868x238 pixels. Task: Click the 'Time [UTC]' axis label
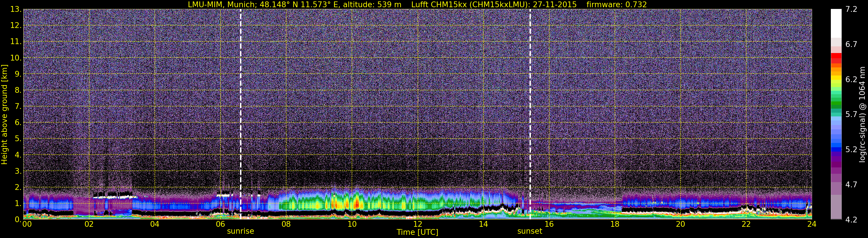[x=417, y=232]
